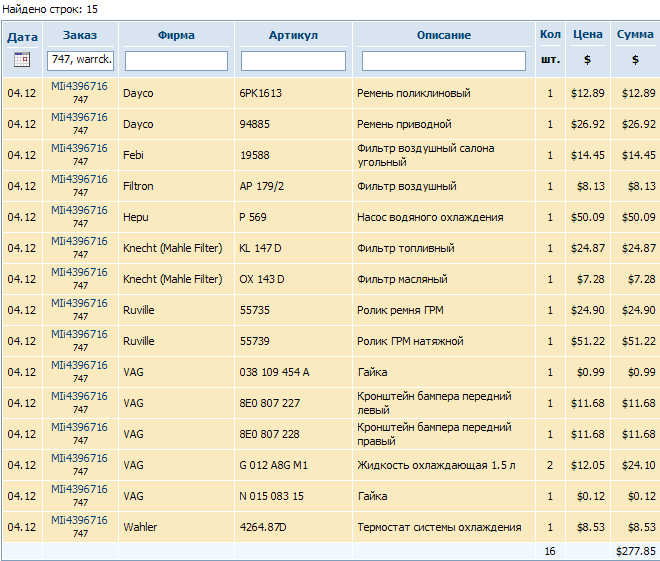Select article cell 'N 015 083 15'

(x=271, y=496)
